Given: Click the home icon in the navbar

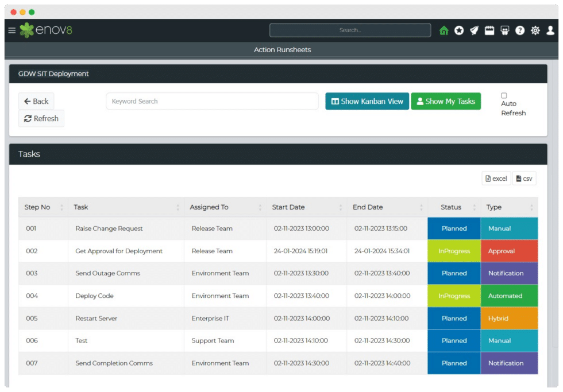Looking at the screenshot, I should (x=444, y=30).
